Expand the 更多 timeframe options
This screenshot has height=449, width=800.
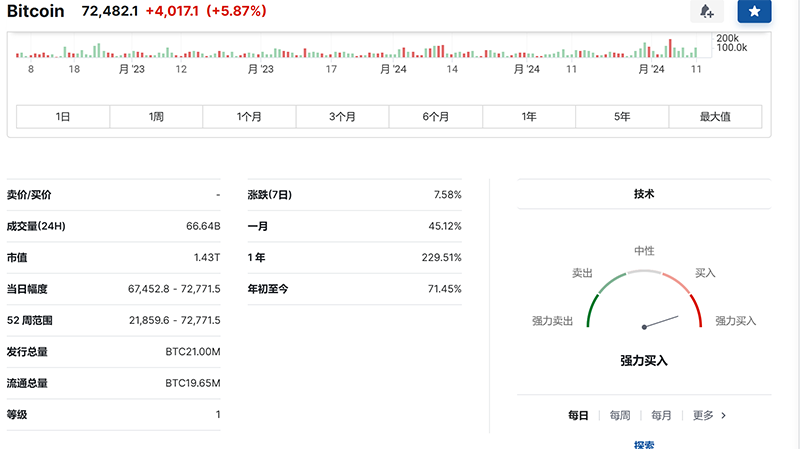[x=709, y=415]
